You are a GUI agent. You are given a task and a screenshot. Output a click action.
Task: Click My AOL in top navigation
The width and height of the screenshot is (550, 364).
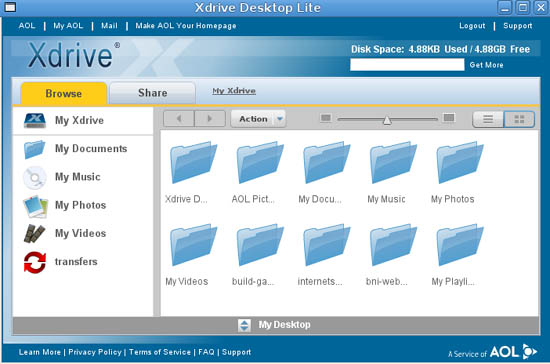[x=68, y=26]
